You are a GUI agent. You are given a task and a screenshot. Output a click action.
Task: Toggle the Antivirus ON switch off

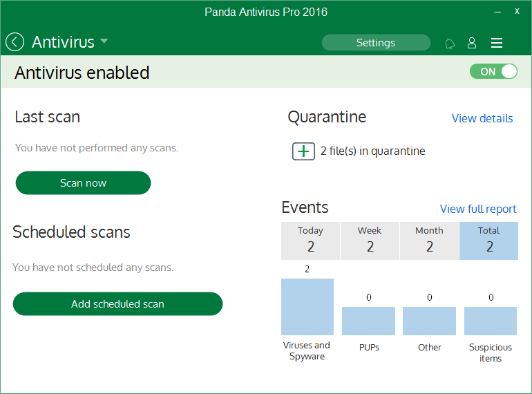coord(493,71)
